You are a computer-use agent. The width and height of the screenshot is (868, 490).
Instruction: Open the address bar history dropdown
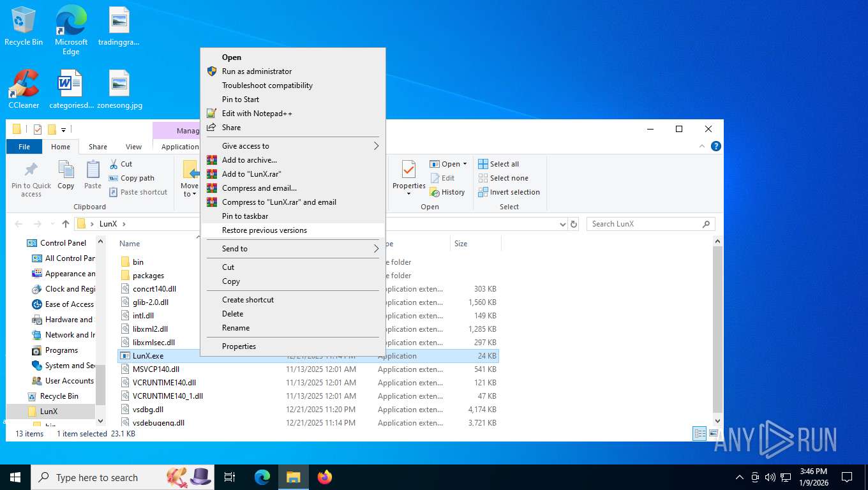tap(562, 224)
